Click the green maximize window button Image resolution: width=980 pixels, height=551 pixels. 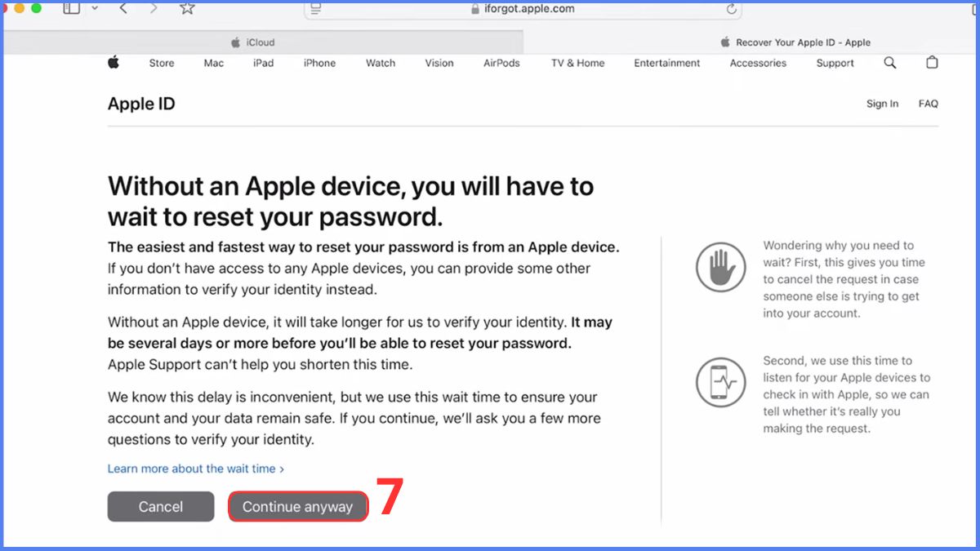coord(35,7)
